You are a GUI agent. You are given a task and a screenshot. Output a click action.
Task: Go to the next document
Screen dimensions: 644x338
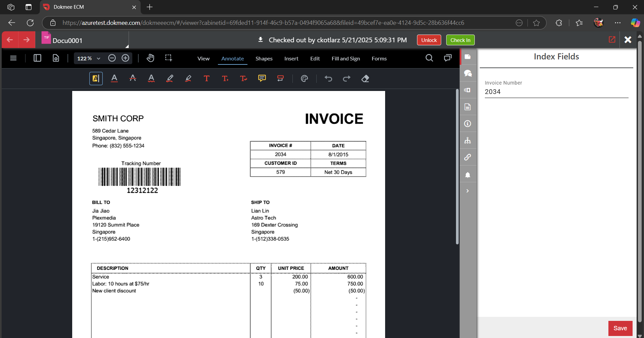point(27,40)
